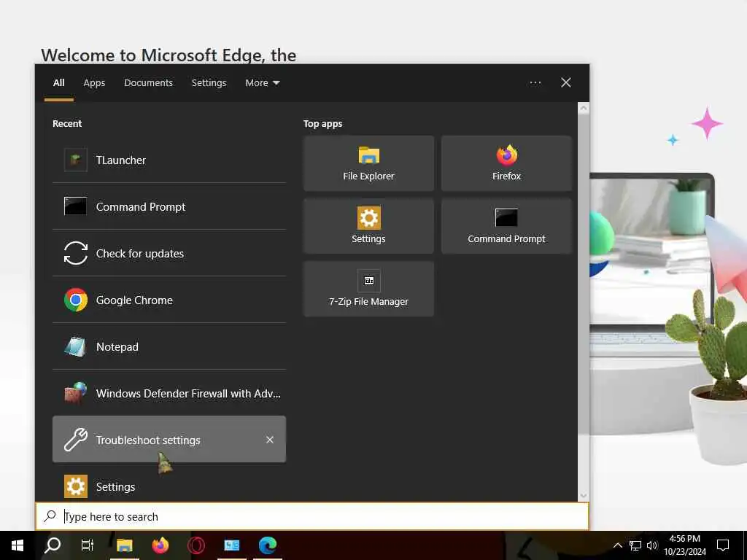Open Notepad from the Recent list
The width and height of the screenshot is (747, 560).
point(169,346)
